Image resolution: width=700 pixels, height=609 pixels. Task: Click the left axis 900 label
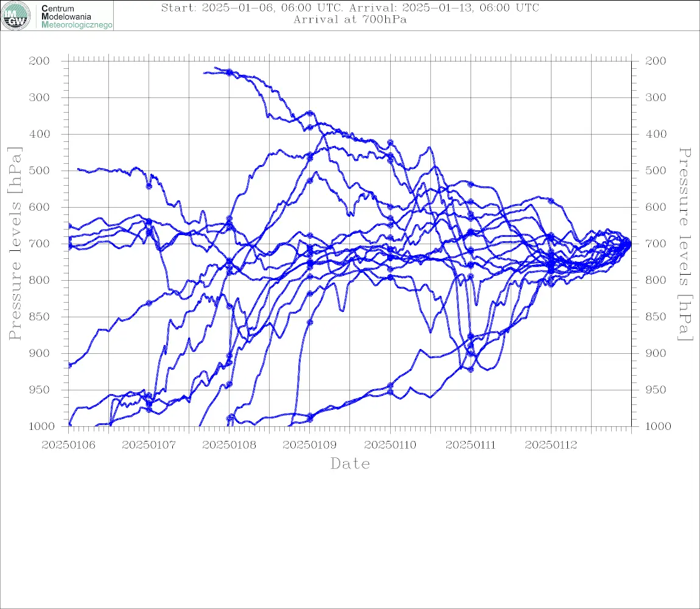[40, 353]
